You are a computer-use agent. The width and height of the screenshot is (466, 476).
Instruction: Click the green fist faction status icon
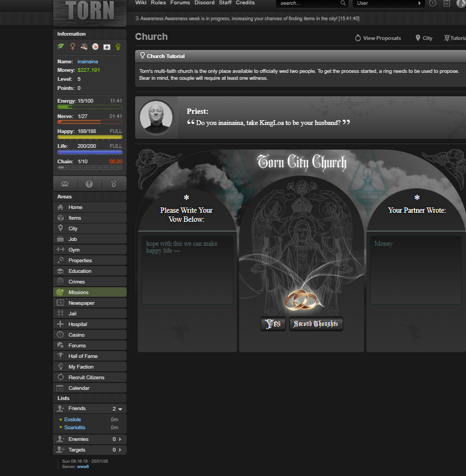[x=118, y=46]
